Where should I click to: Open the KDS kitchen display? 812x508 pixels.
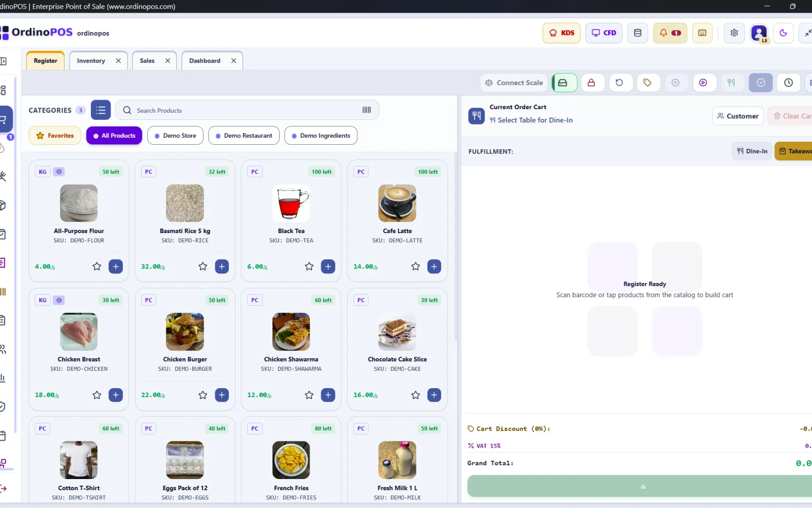coord(561,33)
